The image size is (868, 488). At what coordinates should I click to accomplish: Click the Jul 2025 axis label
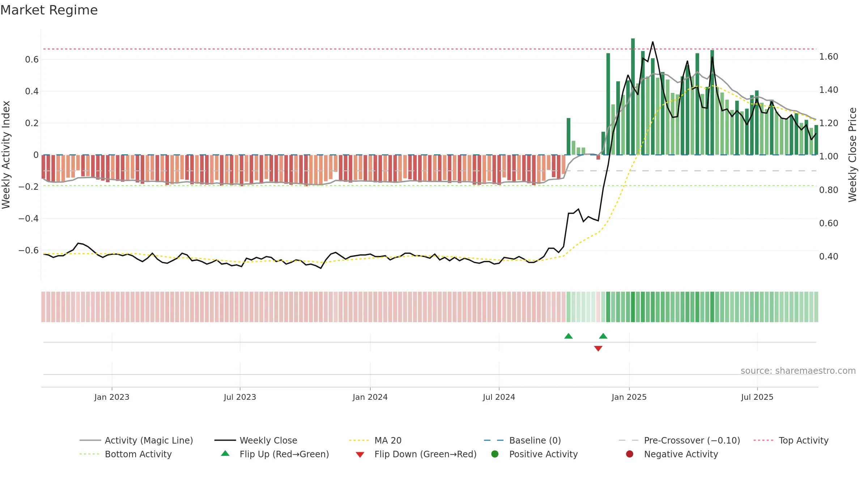coord(757,397)
